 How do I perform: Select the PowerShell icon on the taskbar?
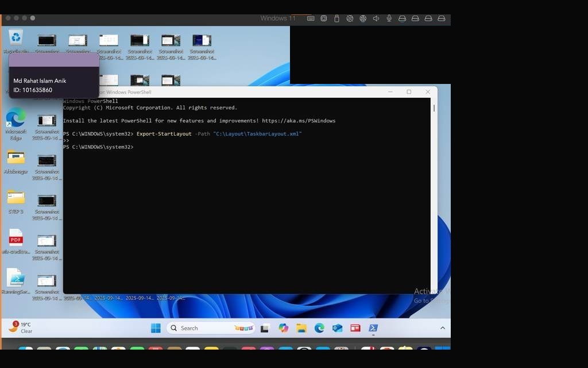(x=373, y=328)
